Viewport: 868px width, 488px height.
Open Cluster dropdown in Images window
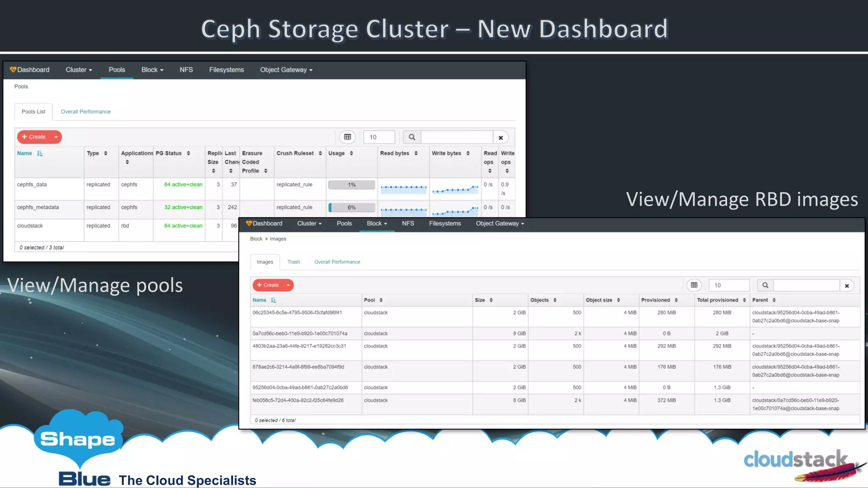tap(309, 223)
